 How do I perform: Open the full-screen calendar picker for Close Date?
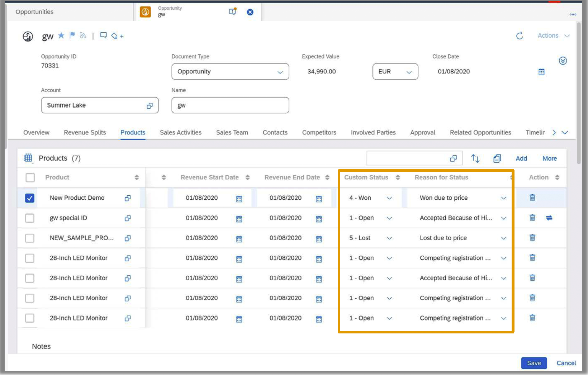(x=541, y=72)
